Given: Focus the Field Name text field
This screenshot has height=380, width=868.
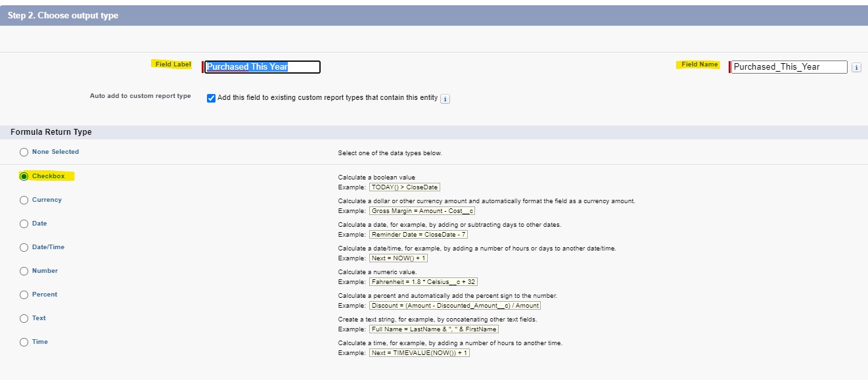Looking at the screenshot, I should (789, 67).
